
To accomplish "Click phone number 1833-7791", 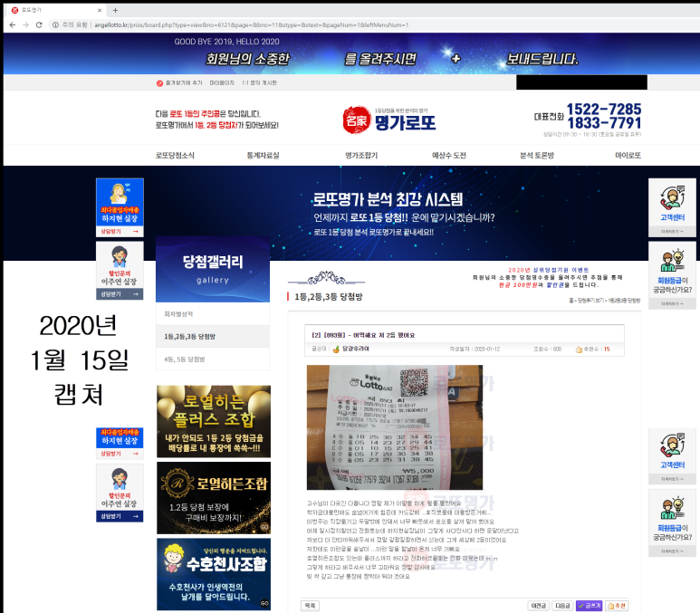I will (604, 123).
